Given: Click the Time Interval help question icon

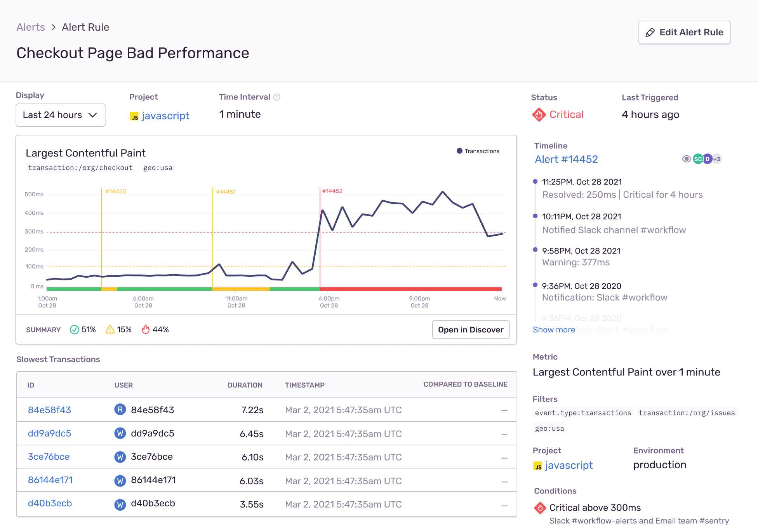Looking at the screenshot, I should coord(276,97).
